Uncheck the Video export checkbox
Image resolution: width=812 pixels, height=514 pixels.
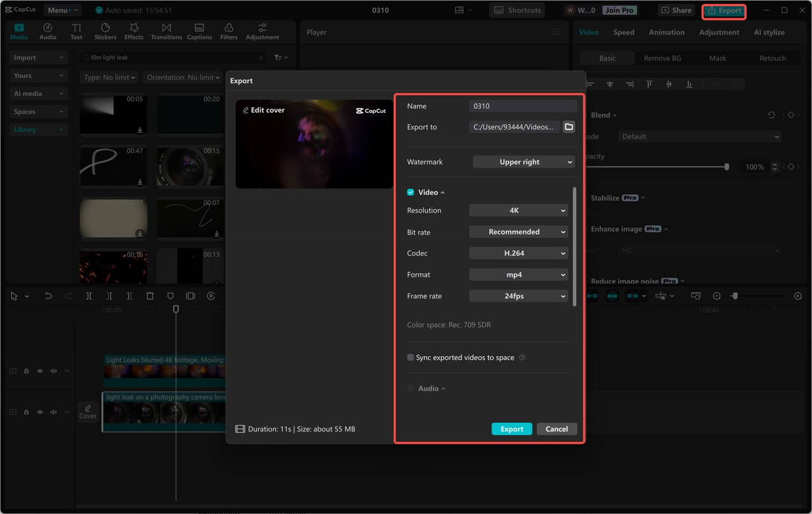point(410,192)
